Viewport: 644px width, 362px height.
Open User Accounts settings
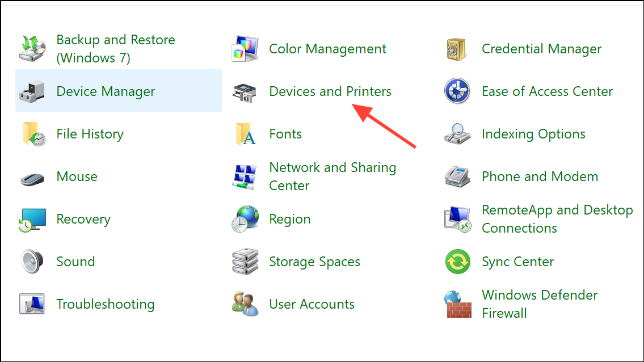312,304
